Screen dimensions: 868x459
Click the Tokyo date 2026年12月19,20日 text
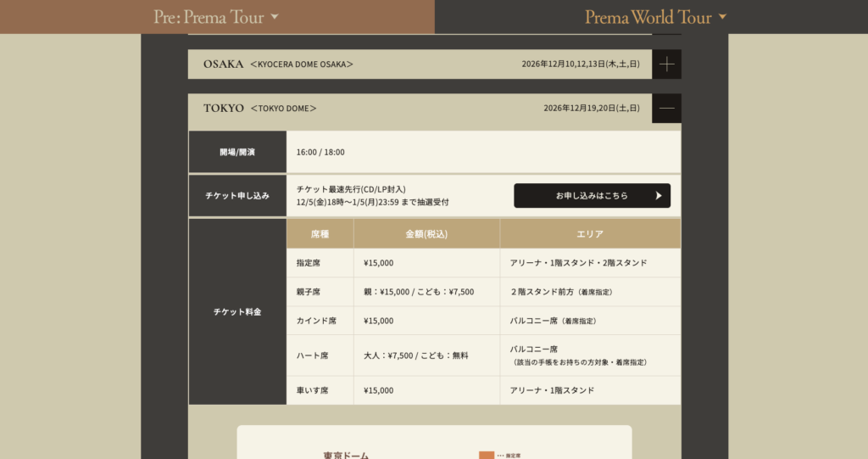pyautogui.click(x=591, y=109)
